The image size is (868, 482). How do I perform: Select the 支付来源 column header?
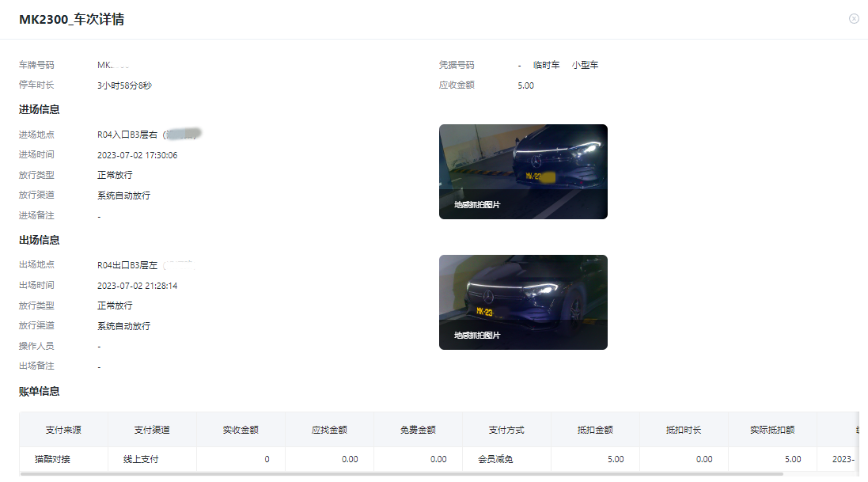tap(64, 430)
